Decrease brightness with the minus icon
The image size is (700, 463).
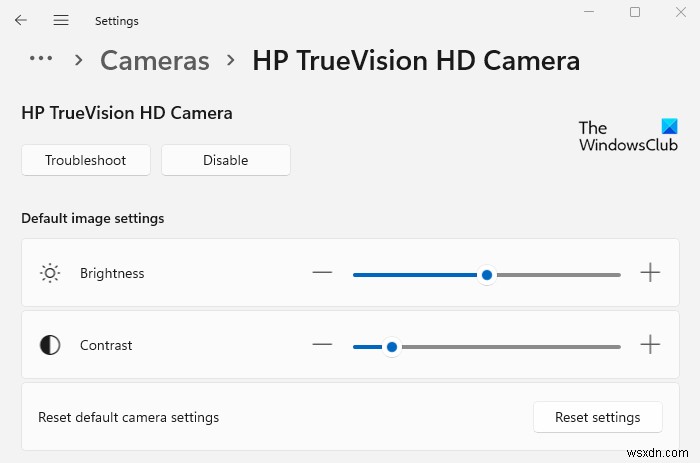[322, 273]
